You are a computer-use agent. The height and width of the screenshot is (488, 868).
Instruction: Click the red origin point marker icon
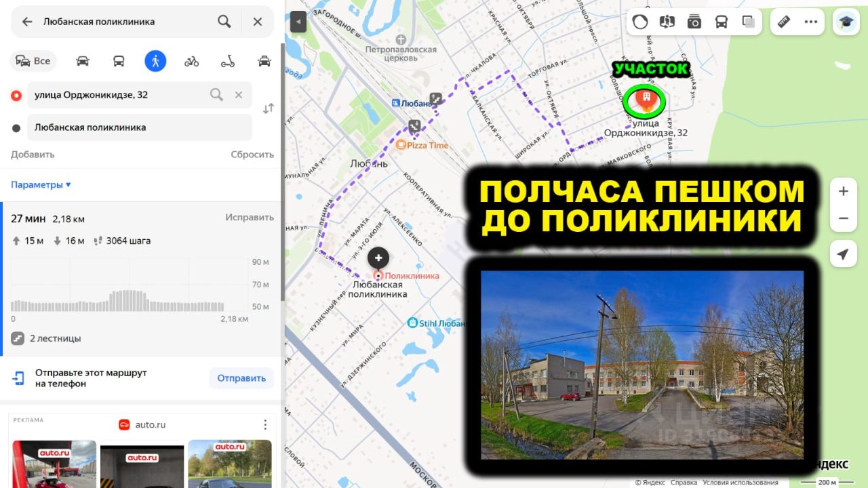[x=16, y=96]
